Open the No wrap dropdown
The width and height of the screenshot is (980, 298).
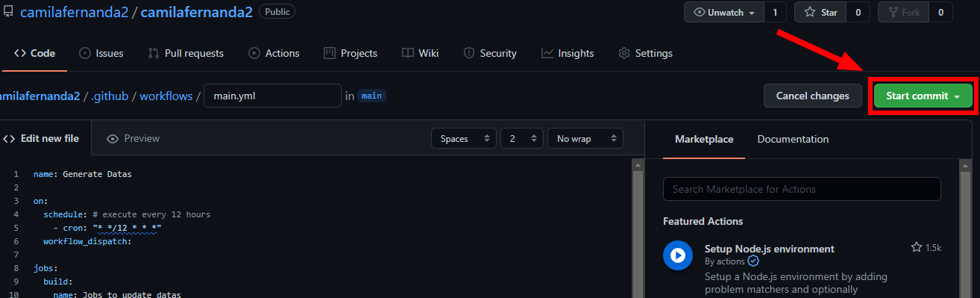coord(585,139)
